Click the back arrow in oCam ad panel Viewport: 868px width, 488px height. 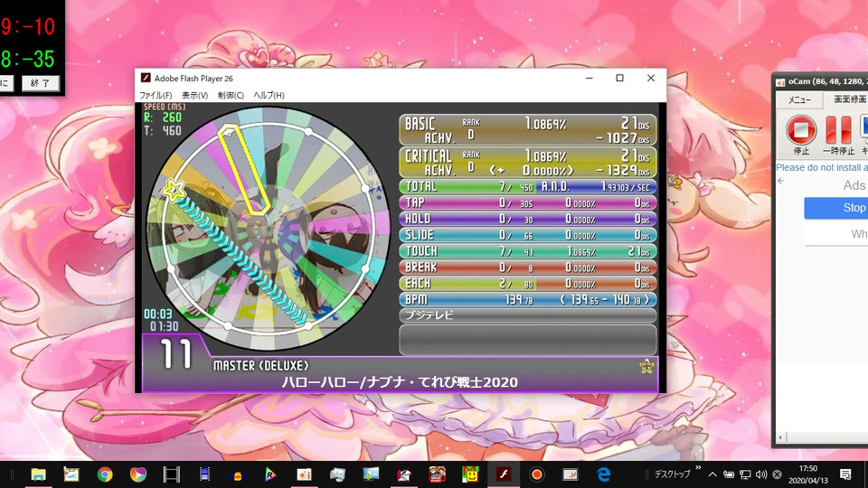(x=781, y=181)
